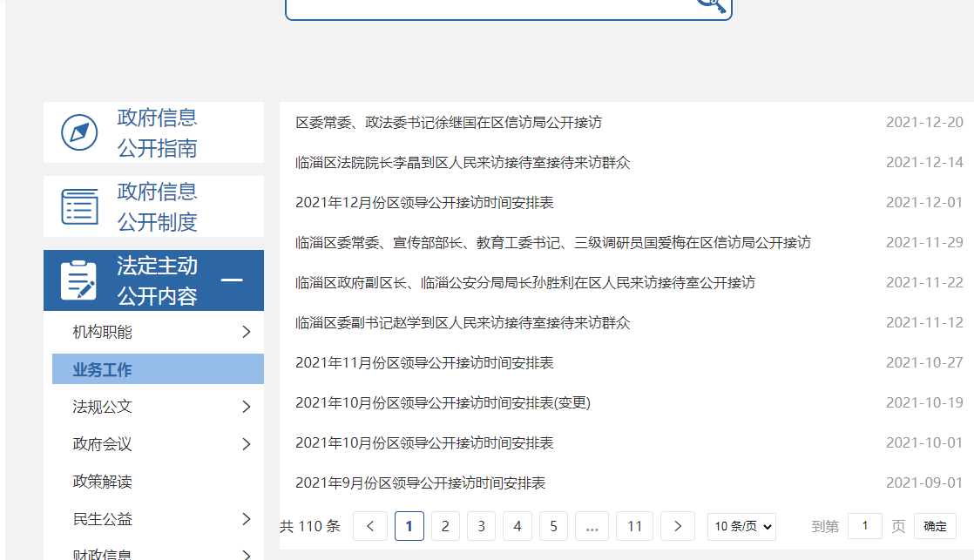The width and height of the screenshot is (974, 560).
Task: Go to next page with right arrow
Action: point(677,526)
